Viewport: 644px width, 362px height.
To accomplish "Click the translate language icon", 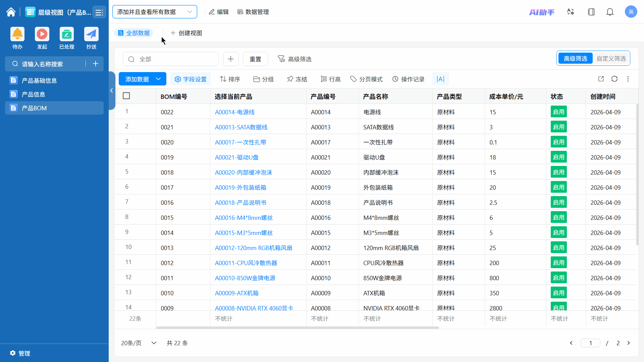I will coord(571,12).
